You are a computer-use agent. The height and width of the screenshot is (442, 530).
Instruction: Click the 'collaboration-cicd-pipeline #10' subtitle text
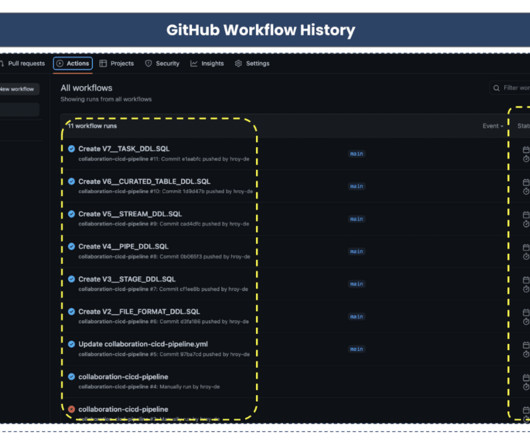coord(119,191)
